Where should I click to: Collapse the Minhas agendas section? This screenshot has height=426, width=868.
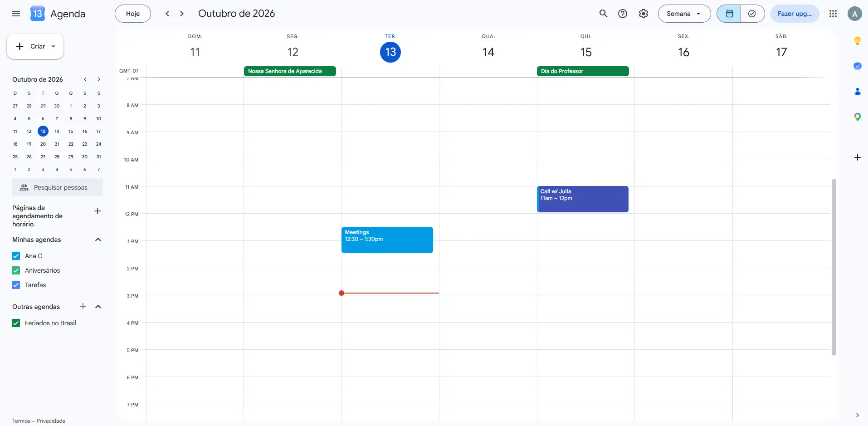[98, 240]
